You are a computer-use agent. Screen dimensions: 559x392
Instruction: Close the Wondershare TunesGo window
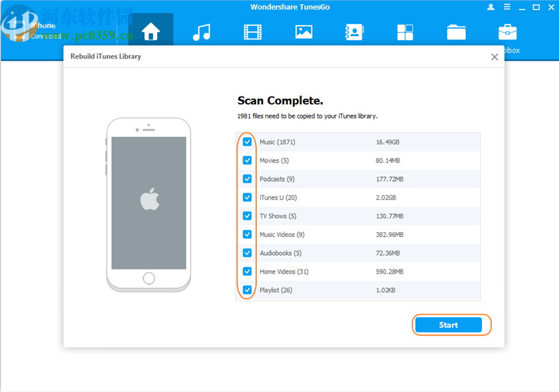click(551, 7)
